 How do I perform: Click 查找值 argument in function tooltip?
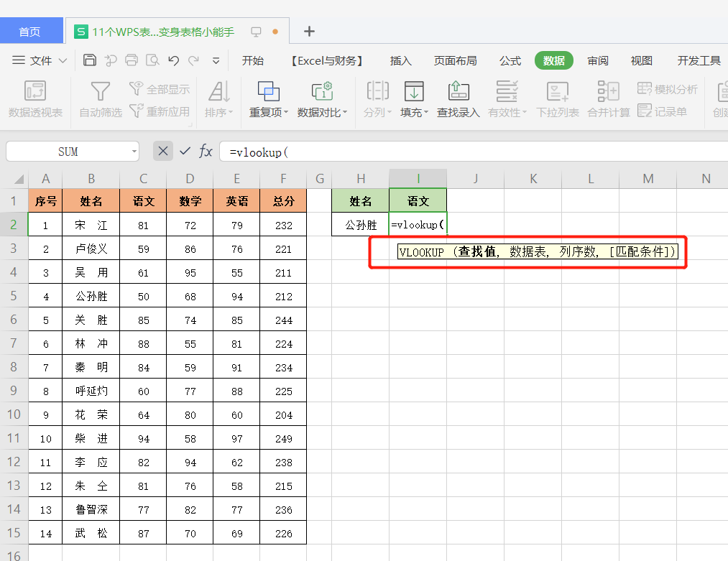477,251
